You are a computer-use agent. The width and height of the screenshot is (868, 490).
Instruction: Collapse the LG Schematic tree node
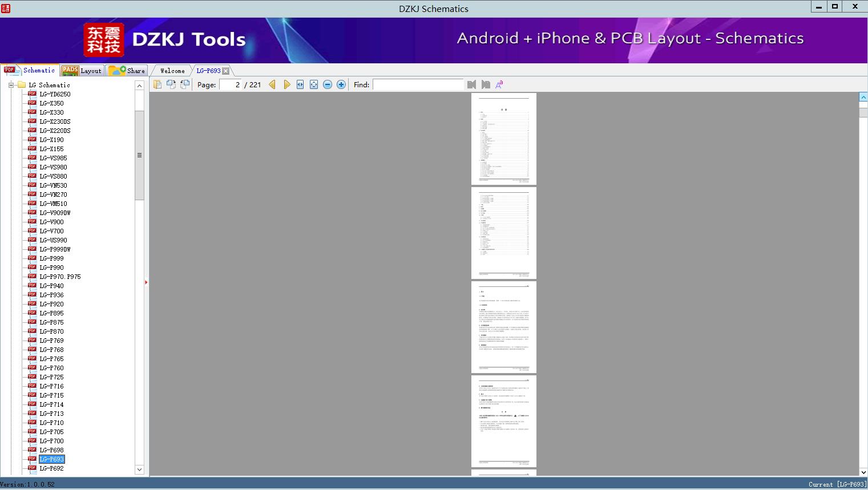click(11, 85)
